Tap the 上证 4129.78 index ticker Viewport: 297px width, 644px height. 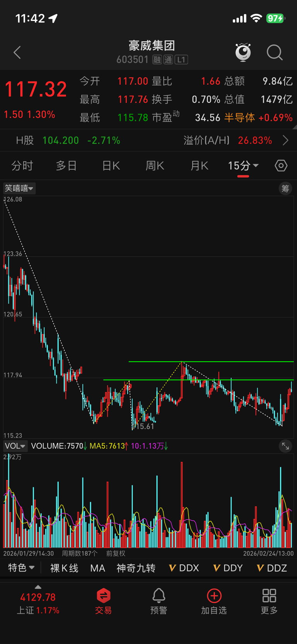click(x=38, y=603)
